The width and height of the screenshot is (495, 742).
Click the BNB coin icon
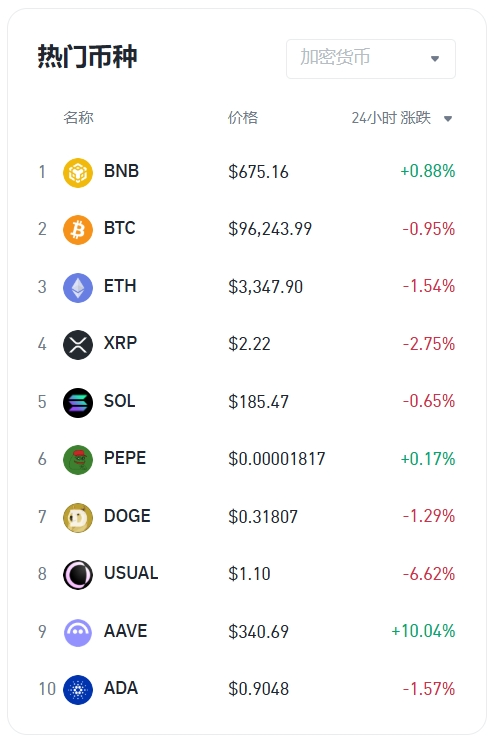pyautogui.click(x=78, y=172)
